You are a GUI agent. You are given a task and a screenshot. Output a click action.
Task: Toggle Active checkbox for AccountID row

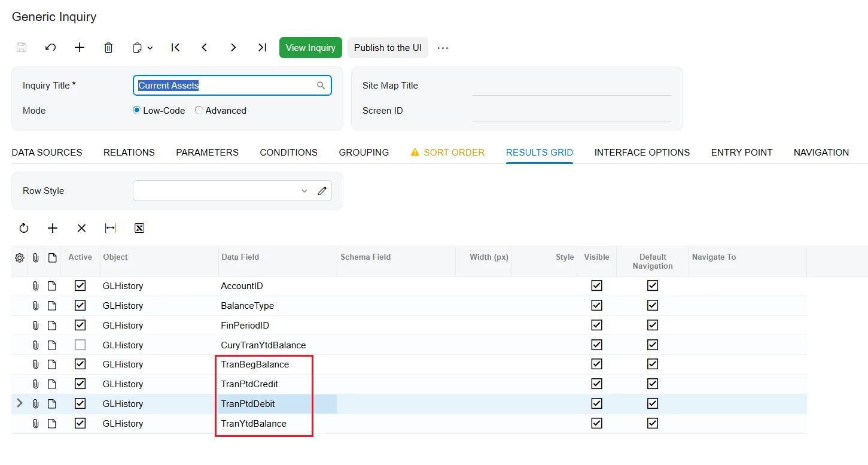point(80,286)
